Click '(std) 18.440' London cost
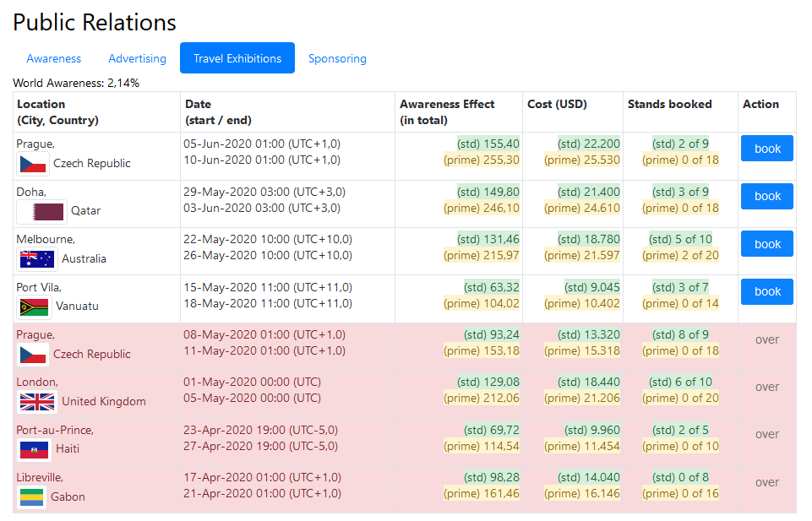Viewport: 812px width, 521px height. click(588, 382)
